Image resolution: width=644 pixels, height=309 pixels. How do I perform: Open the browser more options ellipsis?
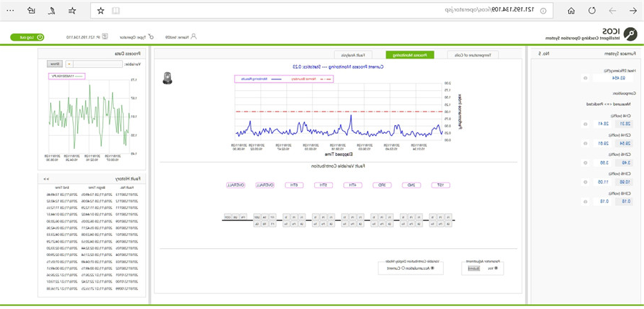click(11, 11)
